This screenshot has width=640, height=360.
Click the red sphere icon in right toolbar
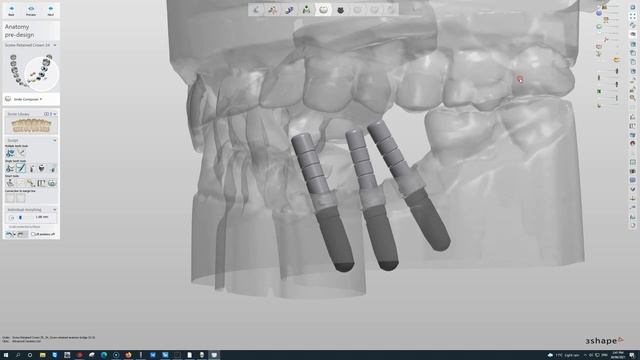click(x=633, y=143)
